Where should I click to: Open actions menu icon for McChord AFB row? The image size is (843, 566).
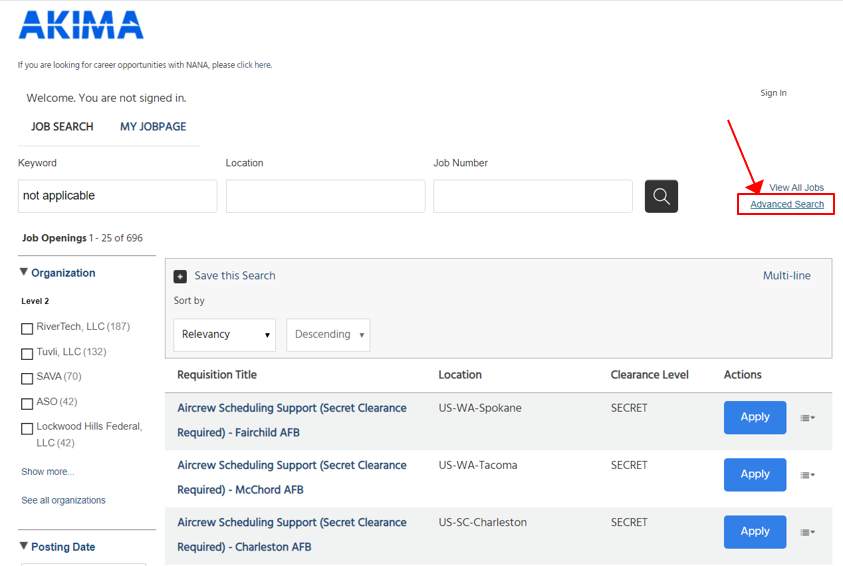point(807,475)
